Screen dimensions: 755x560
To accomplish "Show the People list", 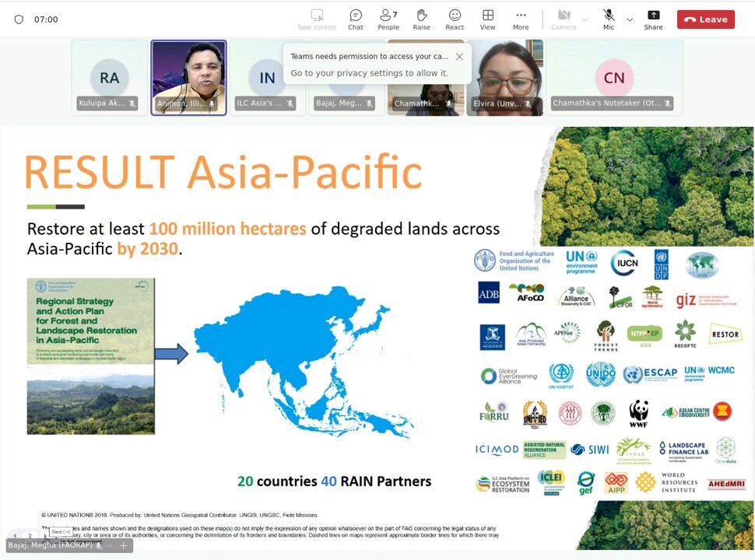I will point(388,19).
